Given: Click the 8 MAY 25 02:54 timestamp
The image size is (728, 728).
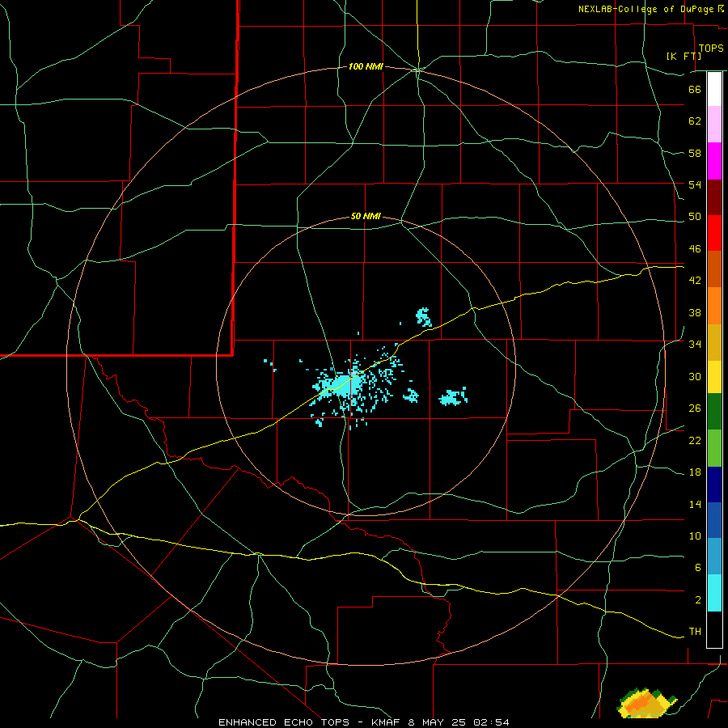Looking at the screenshot, I should point(459,722).
